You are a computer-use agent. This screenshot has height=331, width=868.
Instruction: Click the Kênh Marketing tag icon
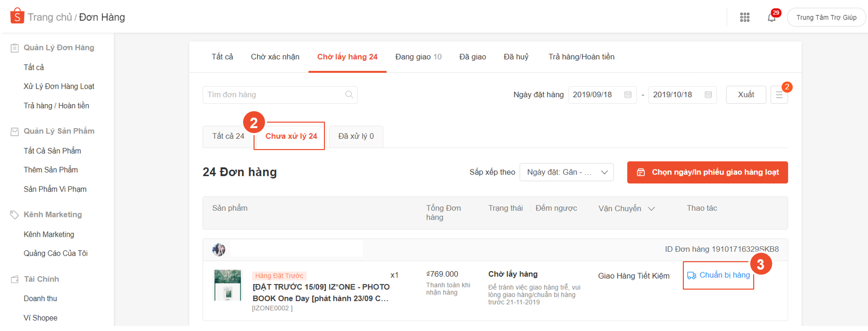coord(14,215)
